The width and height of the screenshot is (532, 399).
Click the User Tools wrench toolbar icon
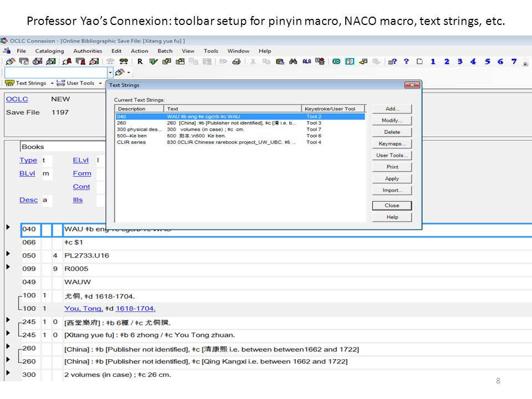(61, 83)
